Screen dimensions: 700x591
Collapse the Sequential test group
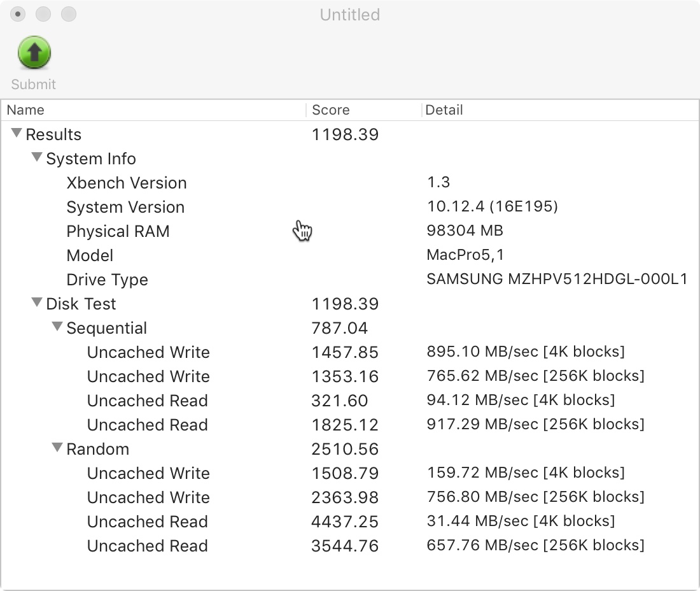[58, 327]
